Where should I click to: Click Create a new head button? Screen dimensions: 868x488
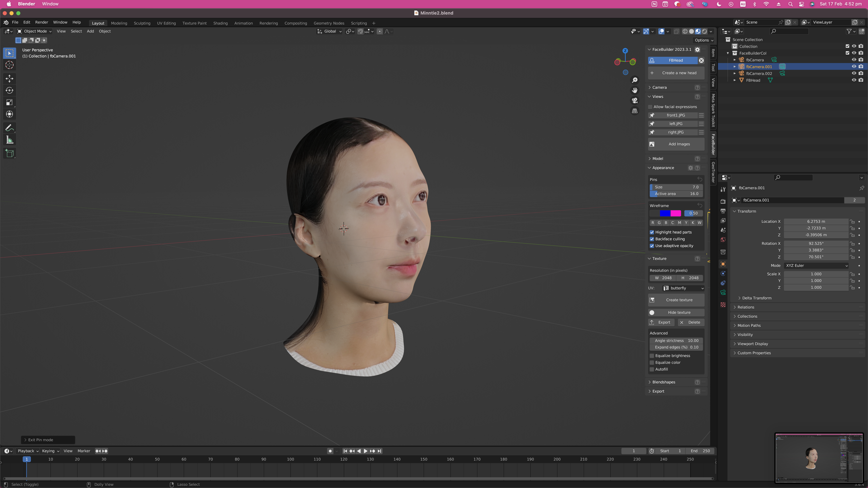tap(676, 73)
